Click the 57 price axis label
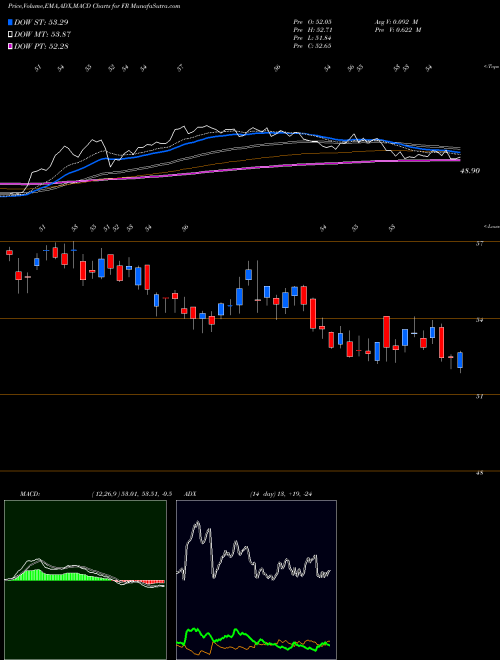 coord(479,243)
